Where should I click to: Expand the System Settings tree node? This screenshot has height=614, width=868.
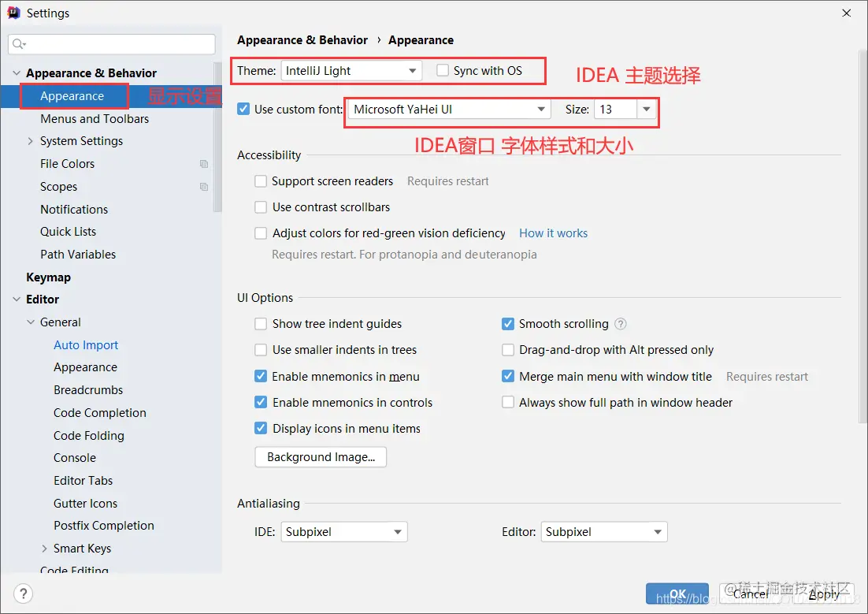(x=31, y=141)
